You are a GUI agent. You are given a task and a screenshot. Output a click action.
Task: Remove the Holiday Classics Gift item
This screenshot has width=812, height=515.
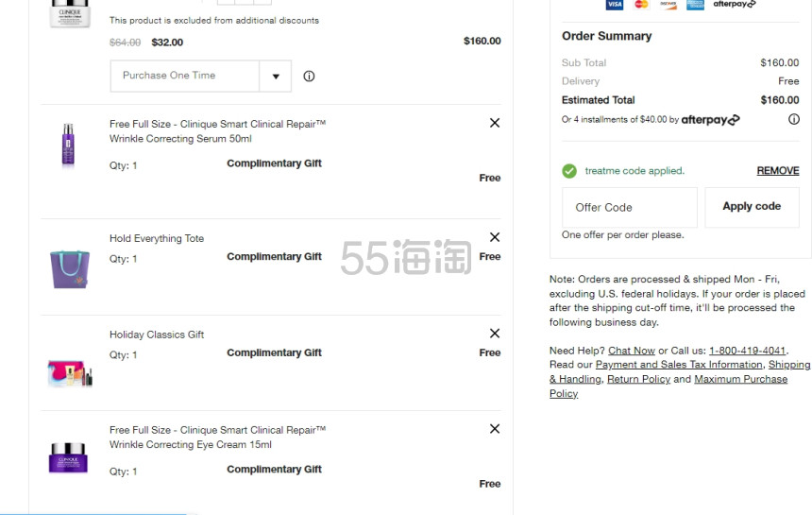coord(495,334)
